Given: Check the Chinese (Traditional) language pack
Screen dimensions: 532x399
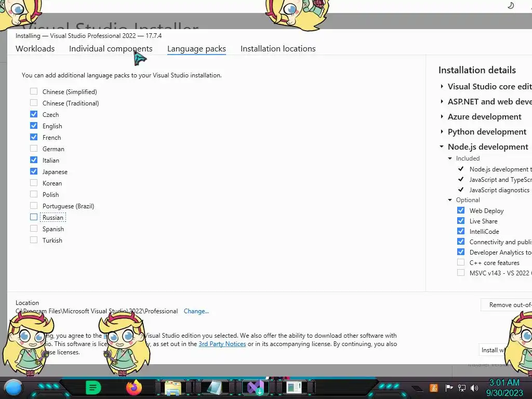Looking at the screenshot, I should [34, 103].
